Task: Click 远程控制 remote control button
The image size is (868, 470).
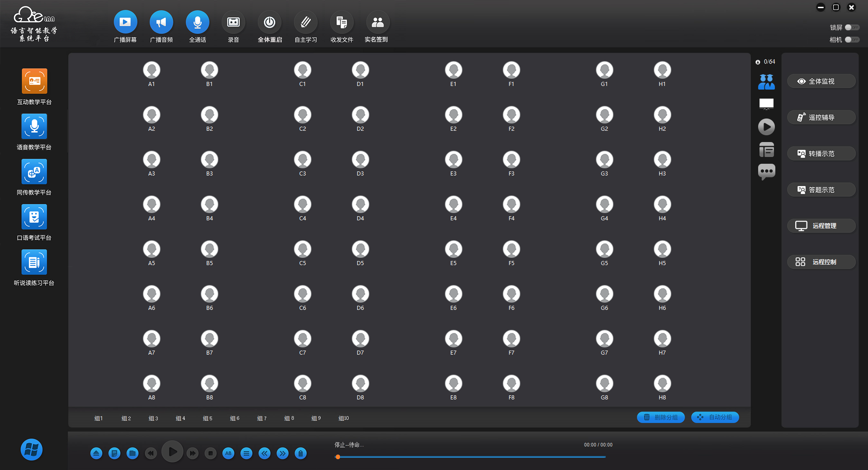Action: [821, 262]
